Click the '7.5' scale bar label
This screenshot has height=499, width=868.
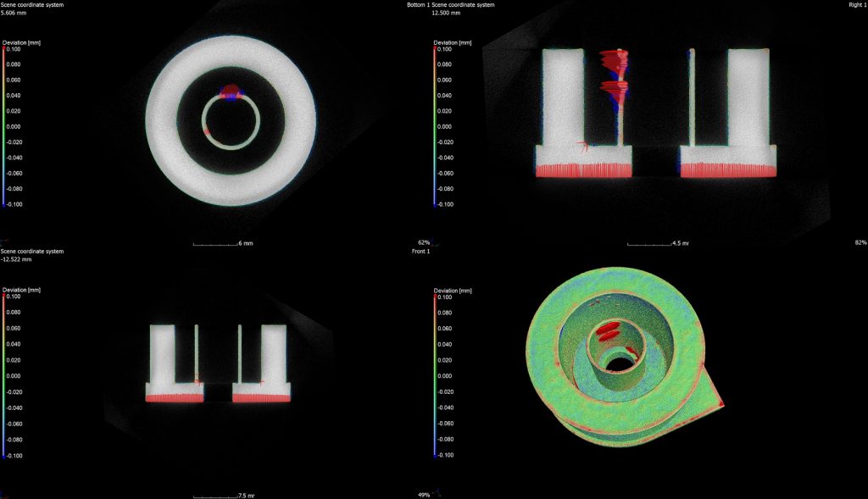(247, 496)
